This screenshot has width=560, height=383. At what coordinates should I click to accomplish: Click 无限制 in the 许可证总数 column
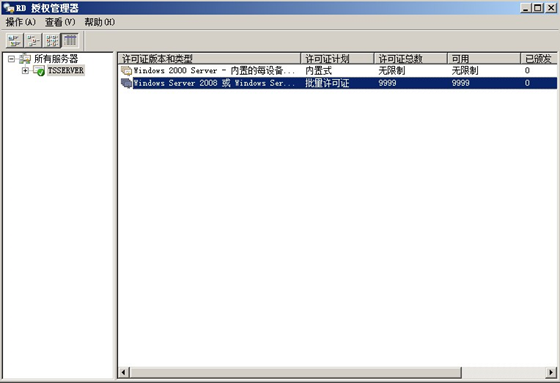[392, 70]
